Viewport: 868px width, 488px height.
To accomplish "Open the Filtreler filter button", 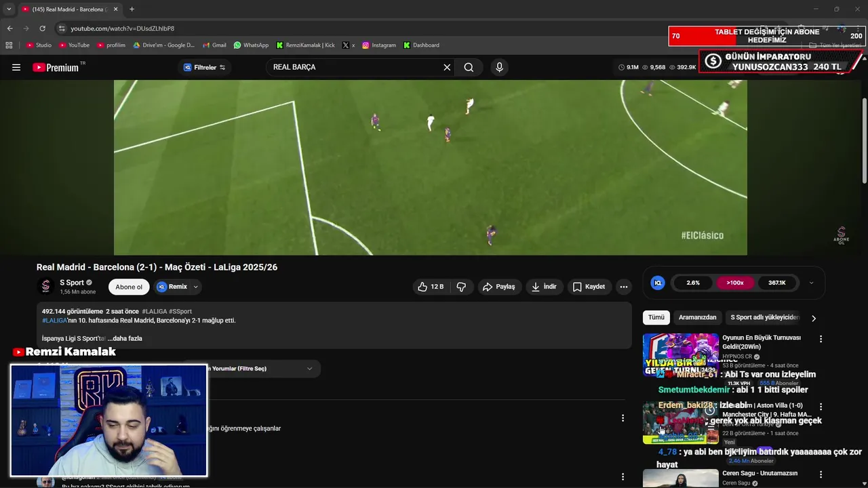I will (204, 67).
